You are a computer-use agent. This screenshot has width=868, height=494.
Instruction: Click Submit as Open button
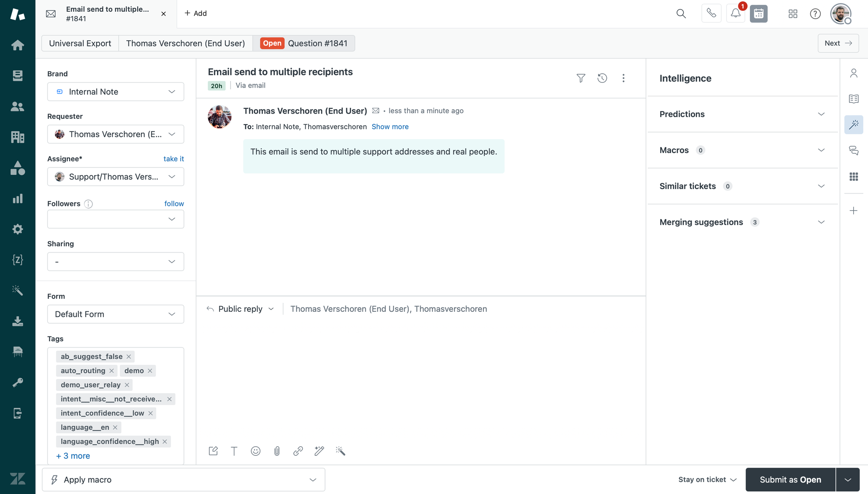[x=790, y=480]
